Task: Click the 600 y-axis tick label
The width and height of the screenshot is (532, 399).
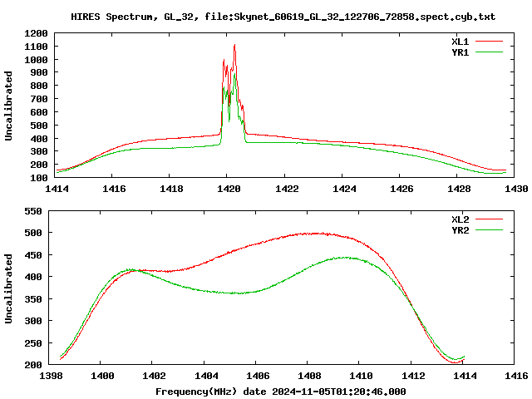Action: [x=39, y=112]
